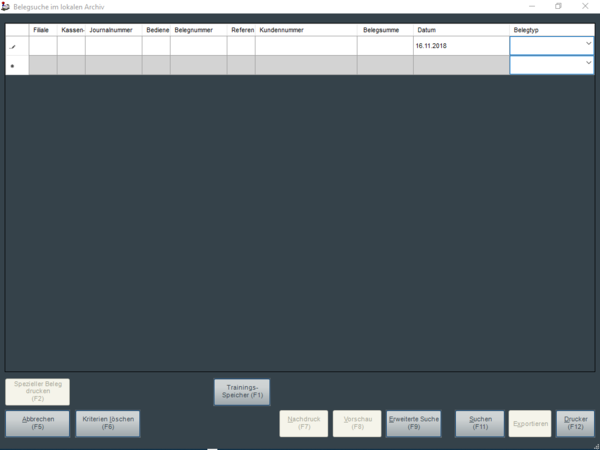The width and height of the screenshot is (600, 450).
Task: Click the Datum column header
Action: [460, 30]
